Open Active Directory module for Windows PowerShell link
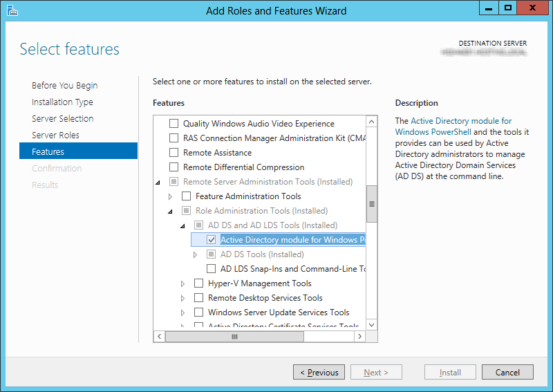This screenshot has width=553, height=392. (453, 127)
